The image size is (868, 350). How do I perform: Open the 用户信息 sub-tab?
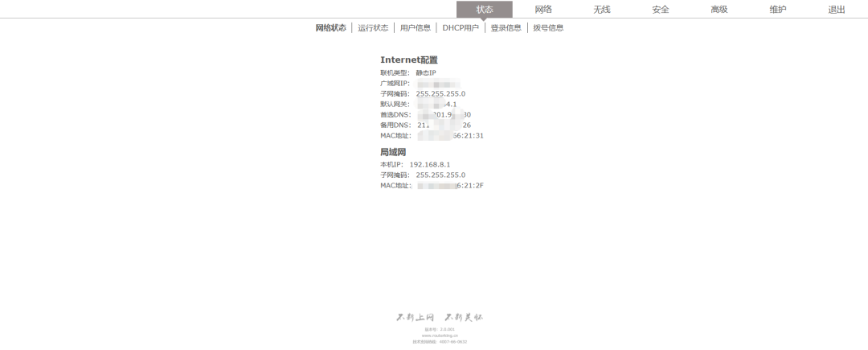click(416, 28)
